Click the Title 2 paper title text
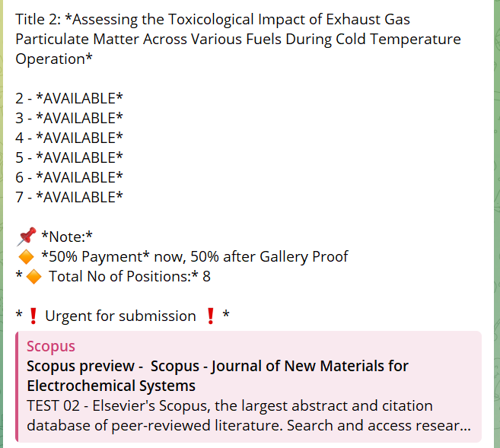 coord(238,39)
